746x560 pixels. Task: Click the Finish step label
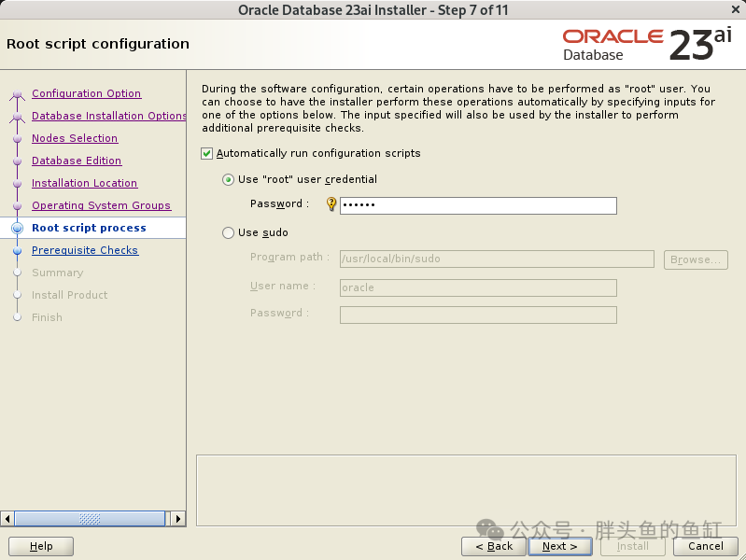47,317
